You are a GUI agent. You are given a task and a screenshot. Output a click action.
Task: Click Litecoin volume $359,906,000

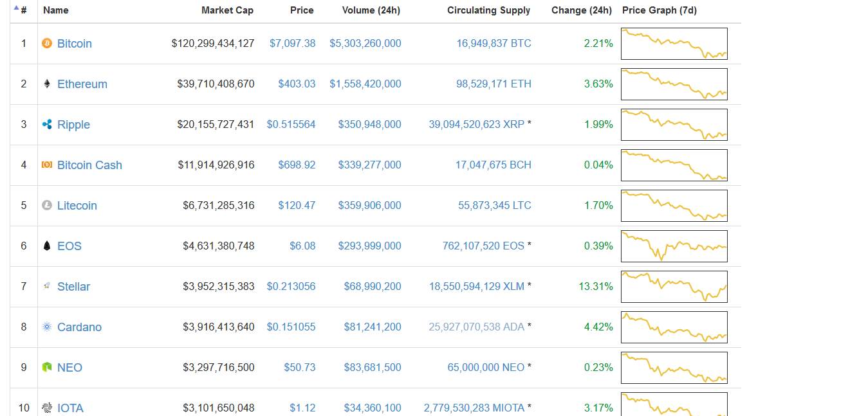[x=369, y=205]
